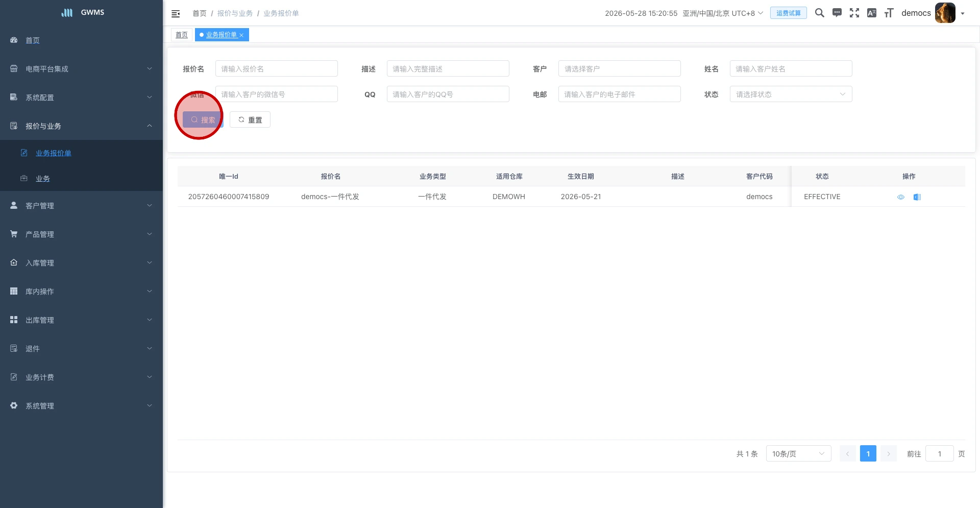Open the 系统管理 sidebar menu
Image resolution: width=980 pixels, height=508 pixels.
tap(81, 405)
